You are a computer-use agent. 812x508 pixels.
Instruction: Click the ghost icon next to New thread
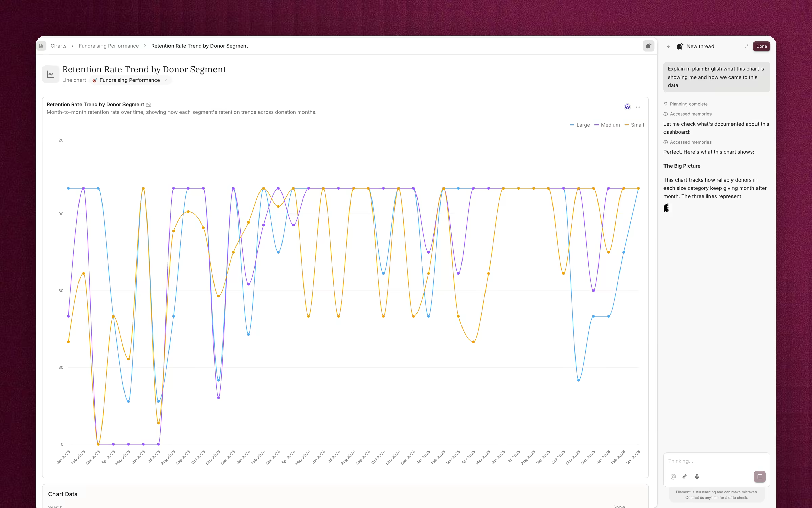[680, 46]
